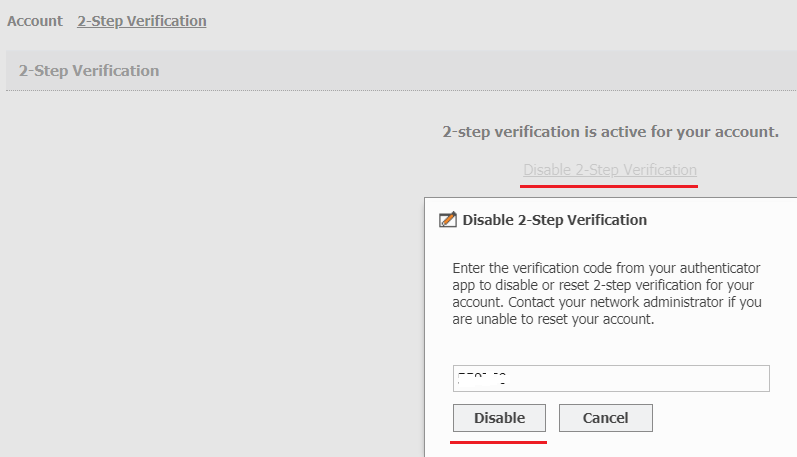
Task: Go to 2-Step Verification breadcrumb link
Action: (x=142, y=21)
